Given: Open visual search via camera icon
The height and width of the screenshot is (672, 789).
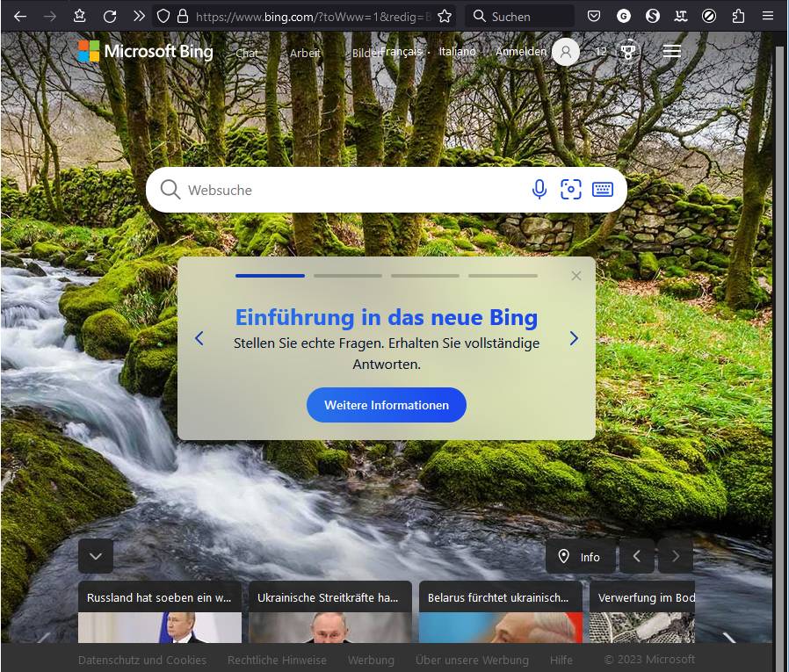Looking at the screenshot, I should tap(571, 189).
